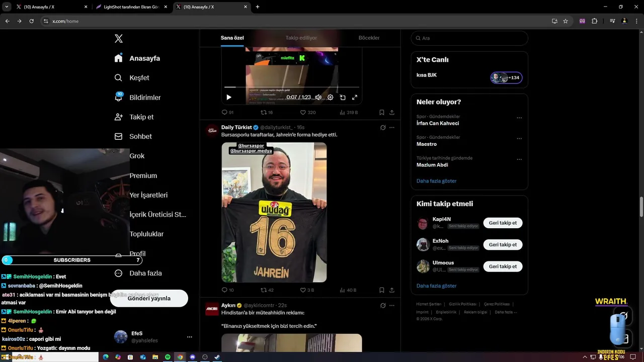The width and height of the screenshot is (644, 362).
Task: Click the notifications bell icon
Action: (119, 98)
